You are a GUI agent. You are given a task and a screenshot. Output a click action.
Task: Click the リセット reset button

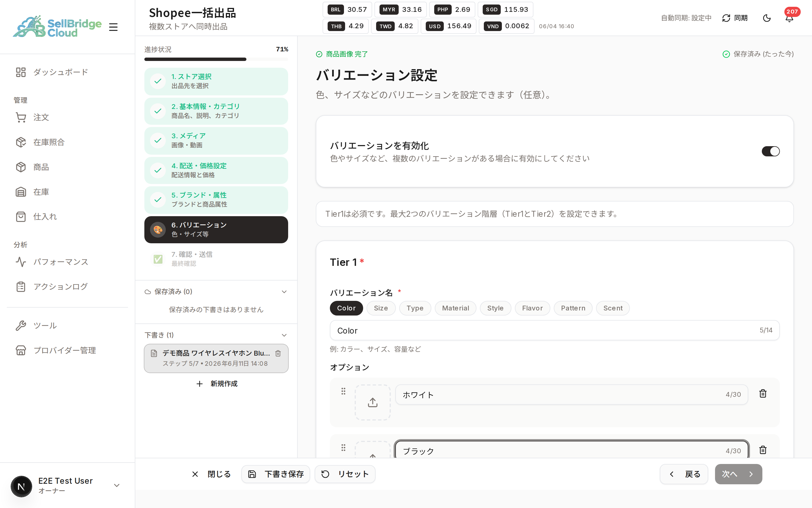345,474
